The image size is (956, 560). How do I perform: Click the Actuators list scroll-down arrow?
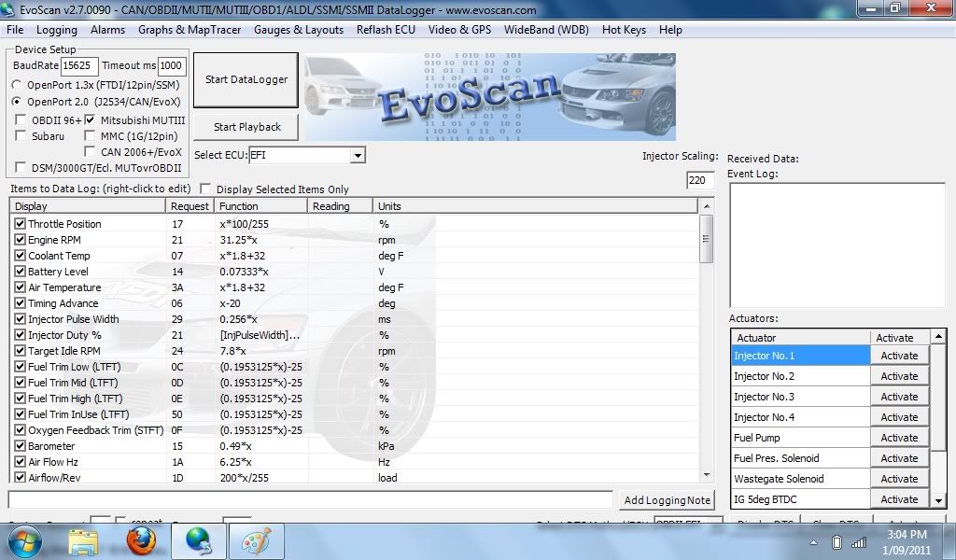(x=938, y=500)
